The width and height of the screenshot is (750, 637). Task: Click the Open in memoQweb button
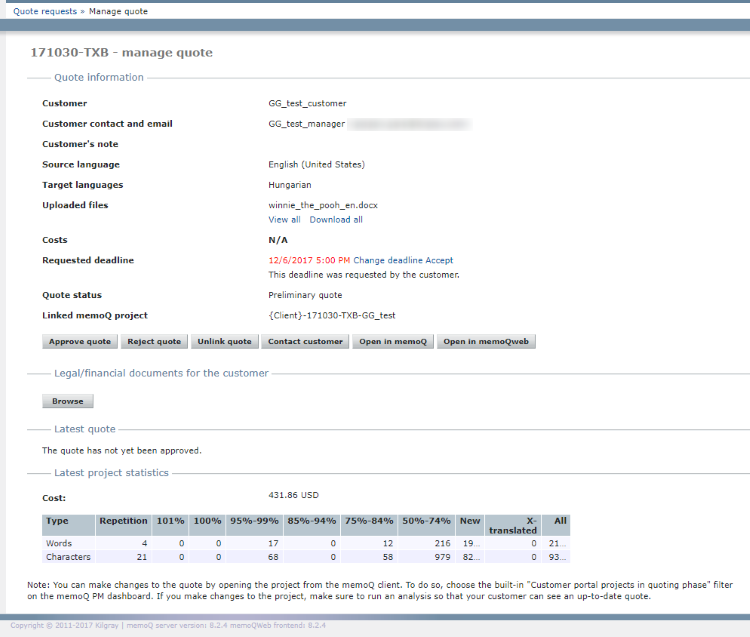[x=487, y=342]
